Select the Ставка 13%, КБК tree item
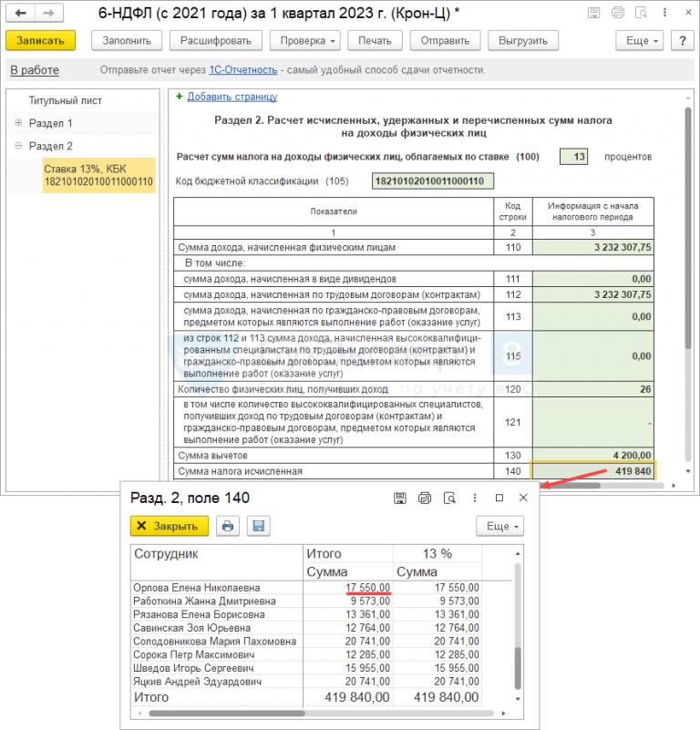This screenshot has width=700, height=730. click(98, 176)
